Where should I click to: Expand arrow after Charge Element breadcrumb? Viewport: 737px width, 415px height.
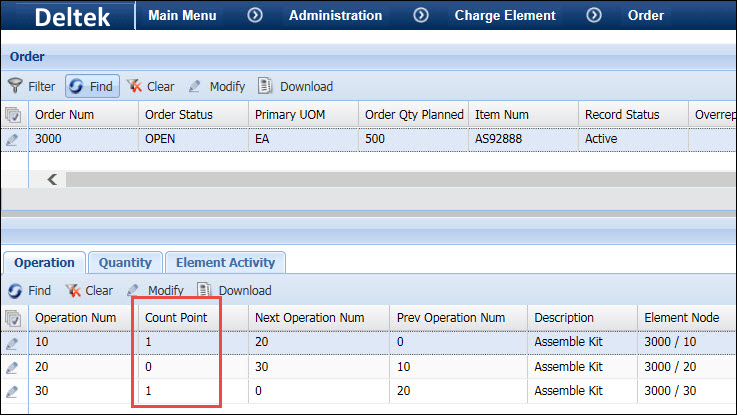pyautogui.click(x=593, y=15)
